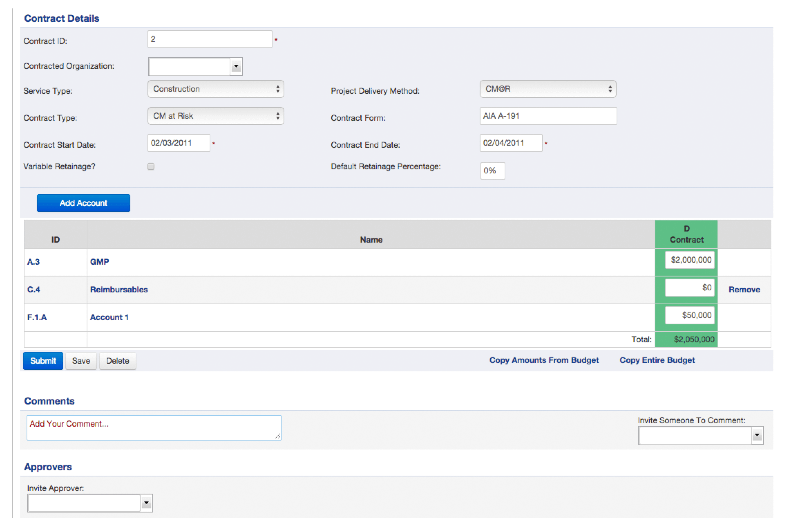787x529 pixels.
Task: Select the Default Retainage Percentage field
Action: [x=493, y=170]
